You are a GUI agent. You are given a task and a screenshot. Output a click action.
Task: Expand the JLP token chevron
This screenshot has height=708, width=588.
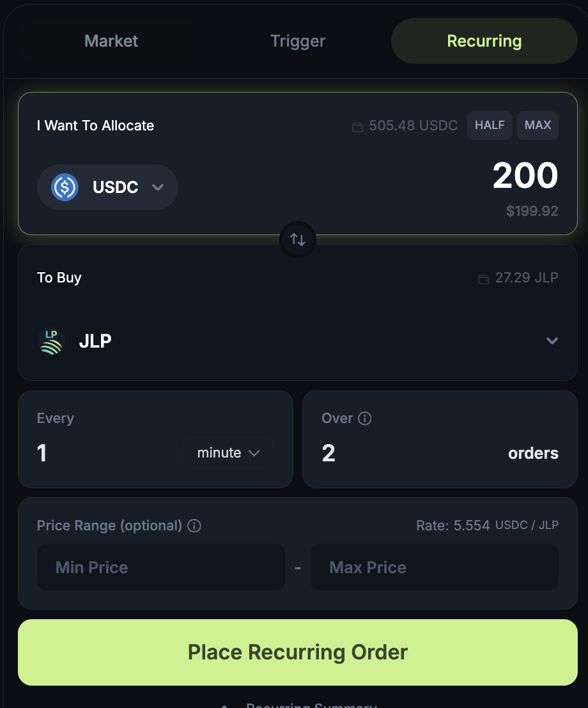(x=552, y=341)
